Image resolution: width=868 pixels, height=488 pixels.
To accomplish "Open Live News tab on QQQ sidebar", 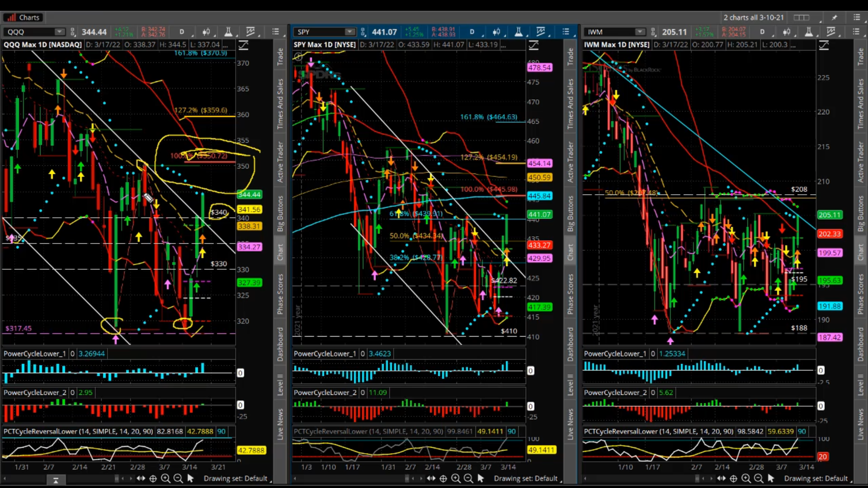I will click(x=280, y=424).
